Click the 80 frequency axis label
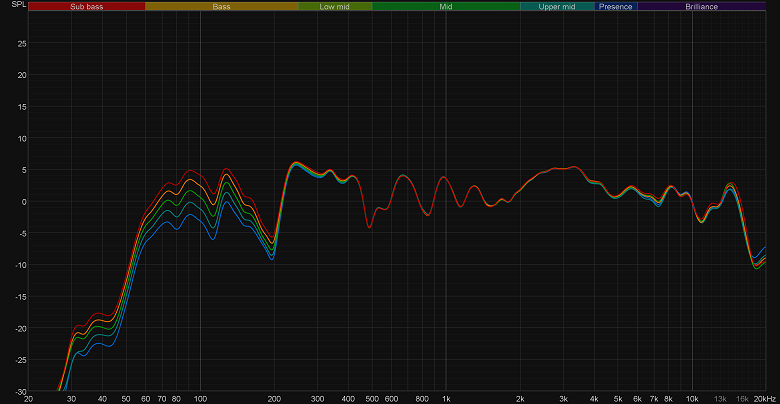The image size is (780, 404). pyautogui.click(x=177, y=399)
